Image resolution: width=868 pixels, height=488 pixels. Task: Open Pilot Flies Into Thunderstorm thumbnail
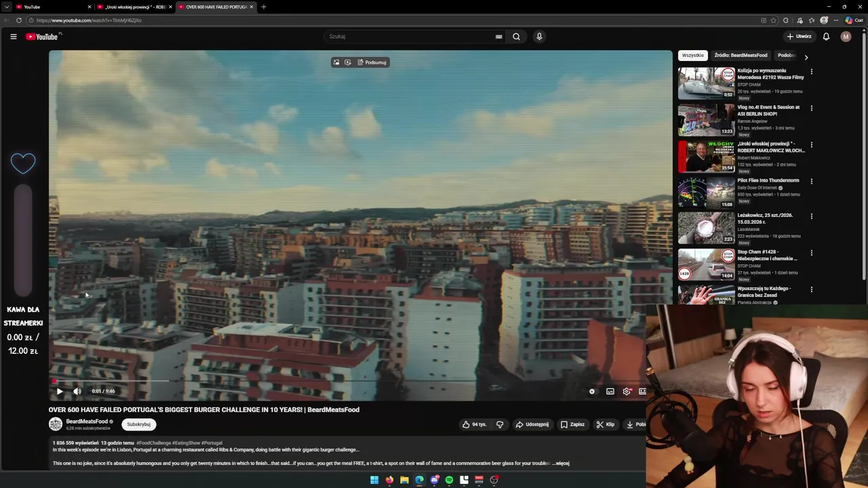(706, 192)
